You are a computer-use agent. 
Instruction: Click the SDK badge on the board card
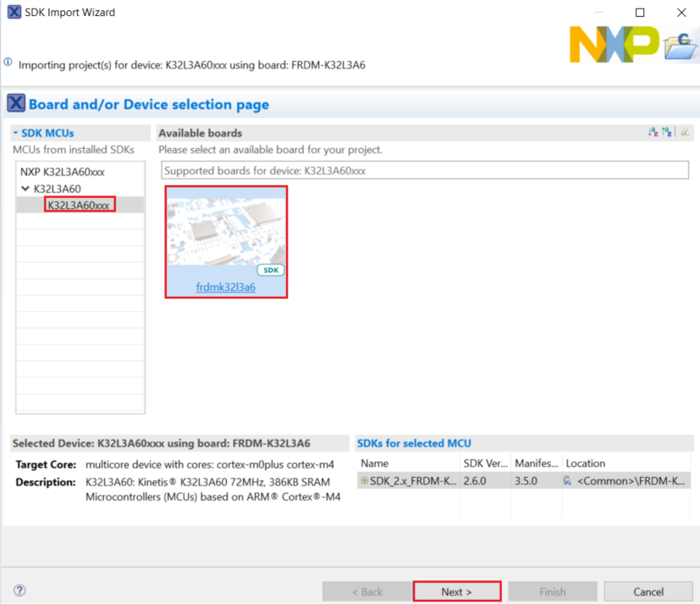[271, 270]
